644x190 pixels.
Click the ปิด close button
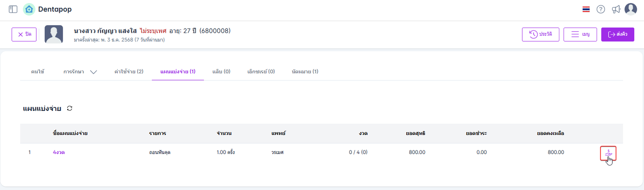pyautogui.click(x=24, y=35)
